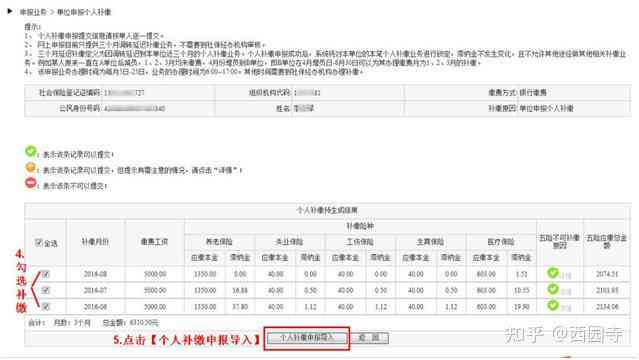This screenshot has height=360, width=639.
Task: Click the pension late fee 37.80 cell
Action: pyautogui.click(x=240, y=306)
